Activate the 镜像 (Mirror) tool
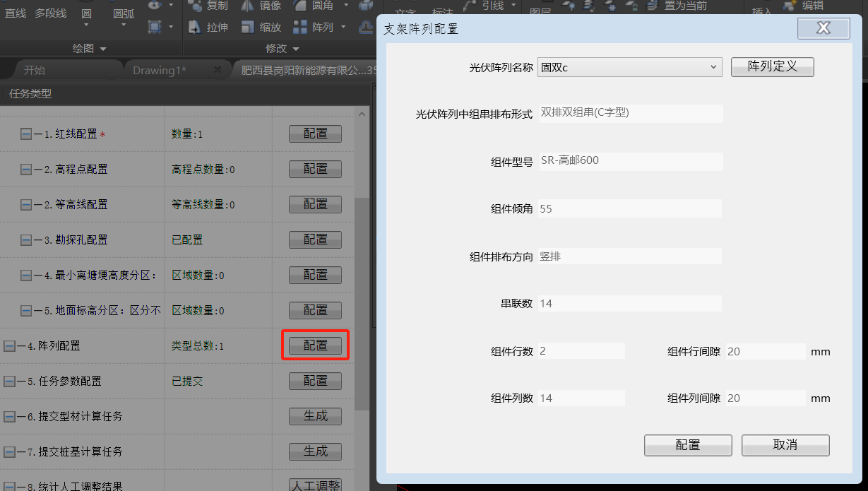Viewport: 868px width, 491px height. (x=247, y=6)
